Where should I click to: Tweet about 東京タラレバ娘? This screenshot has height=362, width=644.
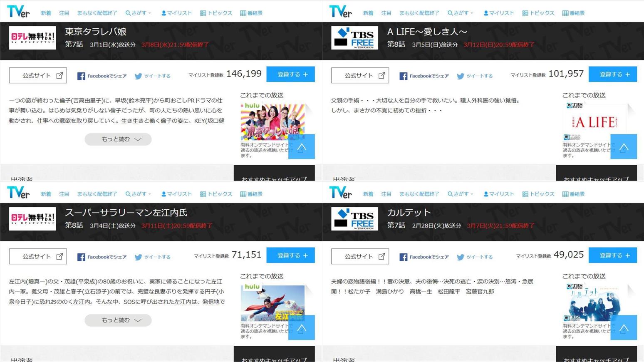tap(153, 76)
